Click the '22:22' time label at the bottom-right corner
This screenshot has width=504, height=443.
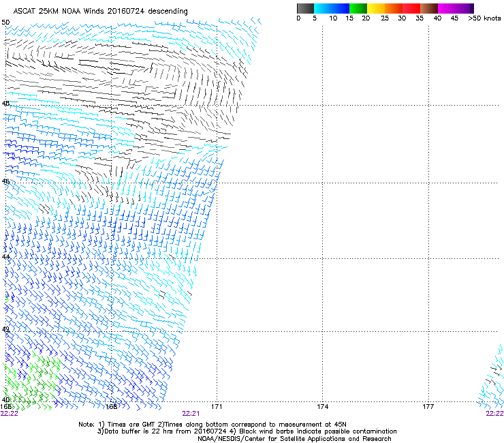click(494, 414)
